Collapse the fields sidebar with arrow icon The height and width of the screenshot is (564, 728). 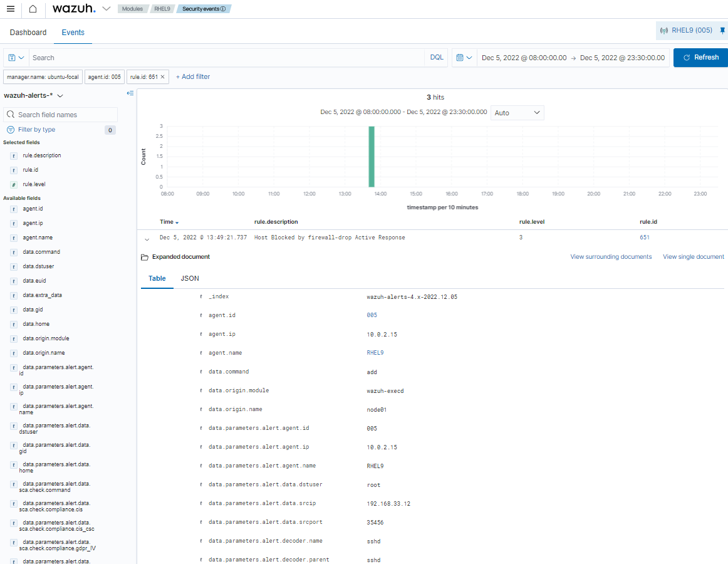click(x=130, y=93)
